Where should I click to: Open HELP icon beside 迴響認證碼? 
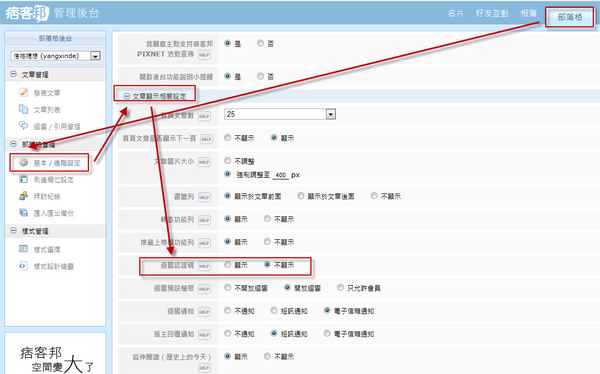tap(204, 266)
